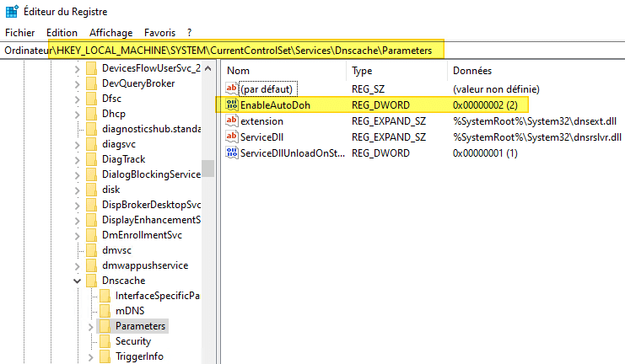Expand the Dfsc key
The width and height of the screenshot is (625, 364).
pyautogui.click(x=78, y=99)
